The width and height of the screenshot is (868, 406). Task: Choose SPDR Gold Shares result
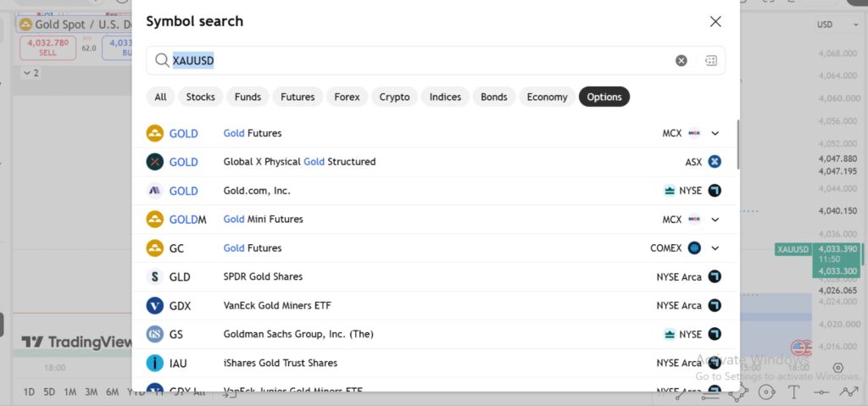click(x=435, y=276)
